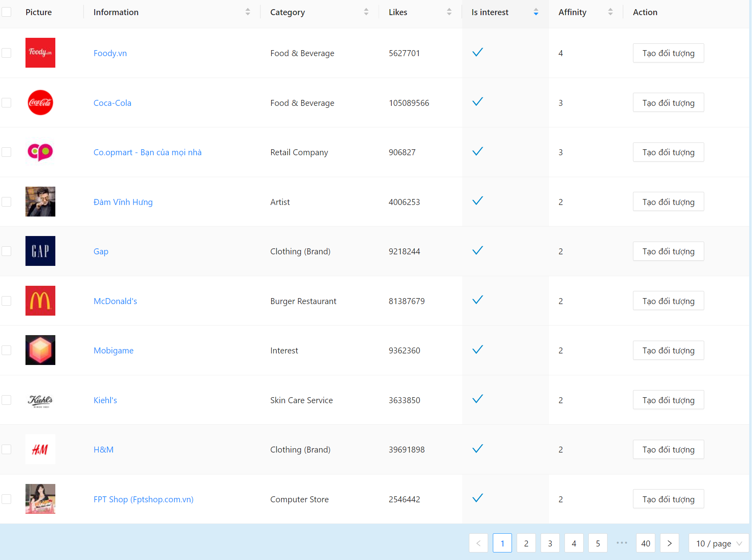The image size is (752, 560).
Task: Sort table by Information column
Action: click(x=248, y=12)
